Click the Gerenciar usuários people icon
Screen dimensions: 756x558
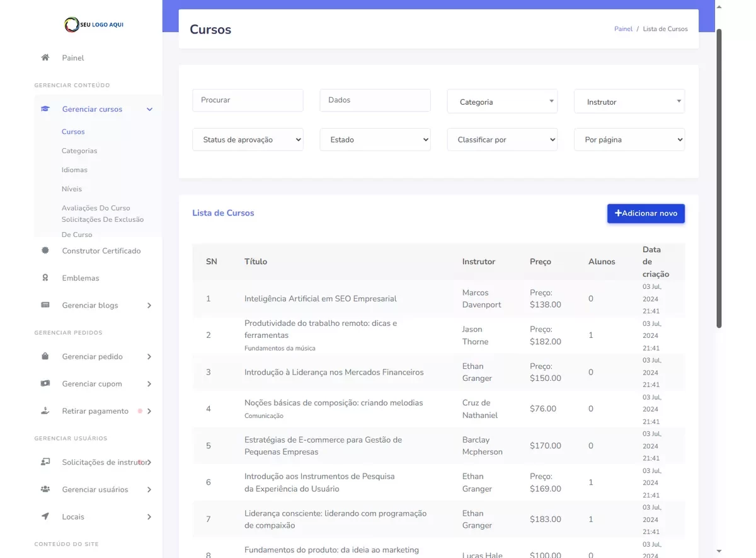pyautogui.click(x=45, y=489)
